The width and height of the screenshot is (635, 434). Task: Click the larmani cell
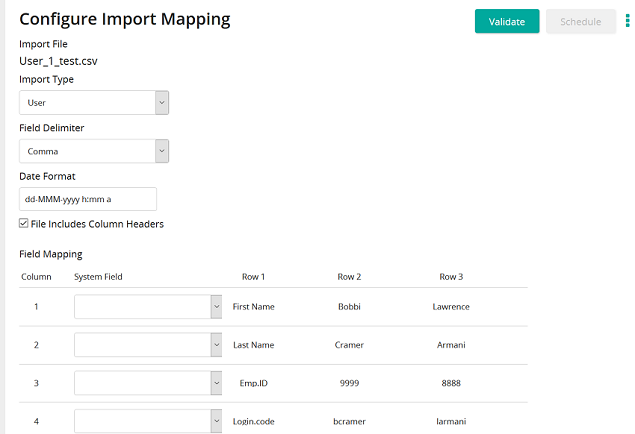[451, 421]
